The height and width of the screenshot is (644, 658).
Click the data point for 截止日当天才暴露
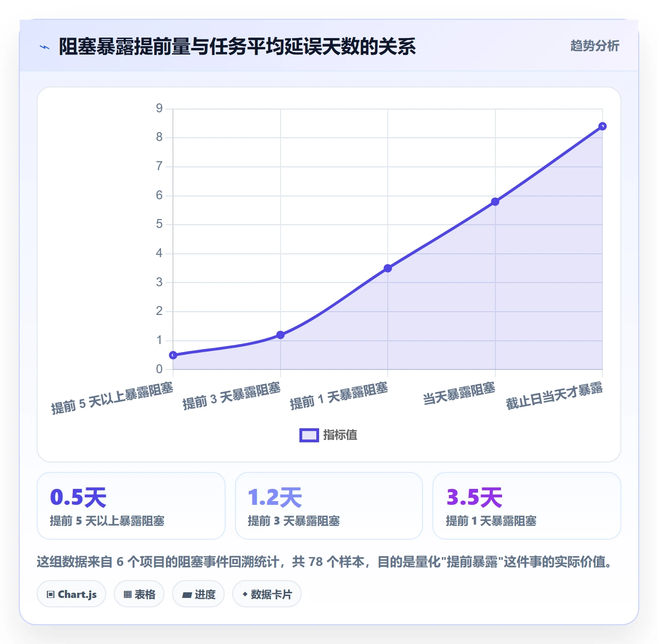point(603,126)
